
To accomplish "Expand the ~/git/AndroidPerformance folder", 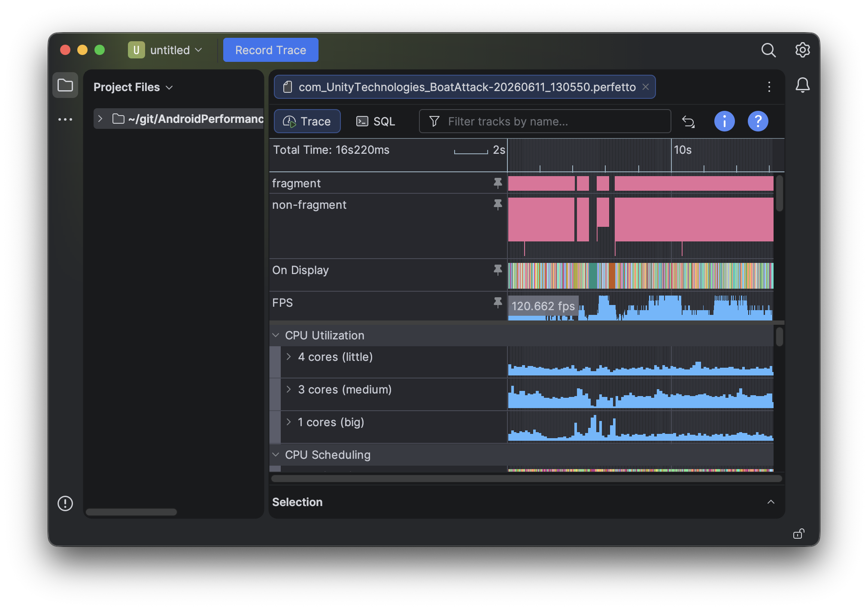I will point(100,119).
